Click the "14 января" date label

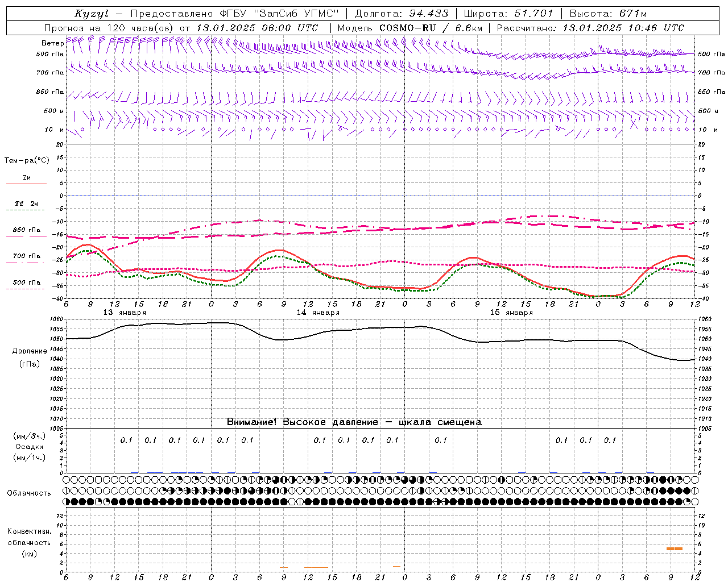pos(317,313)
